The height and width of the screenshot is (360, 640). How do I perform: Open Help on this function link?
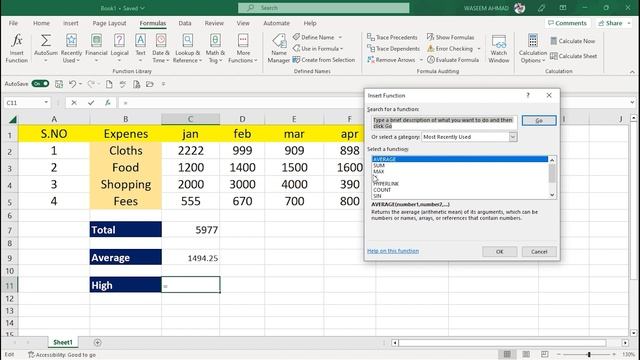click(x=393, y=251)
